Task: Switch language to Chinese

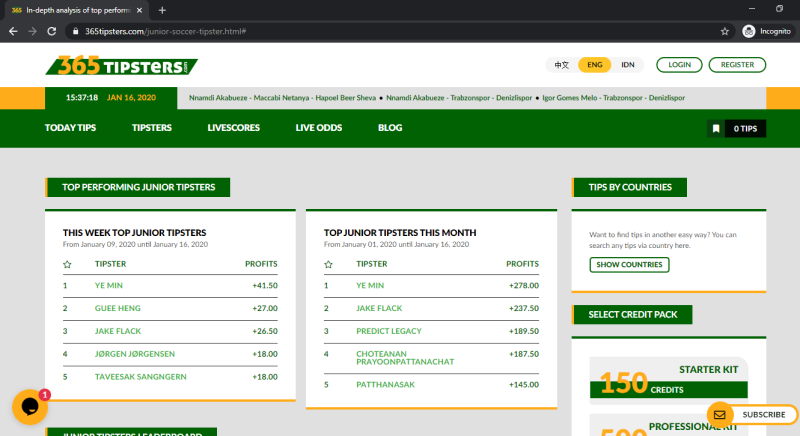Action: click(562, 65)
